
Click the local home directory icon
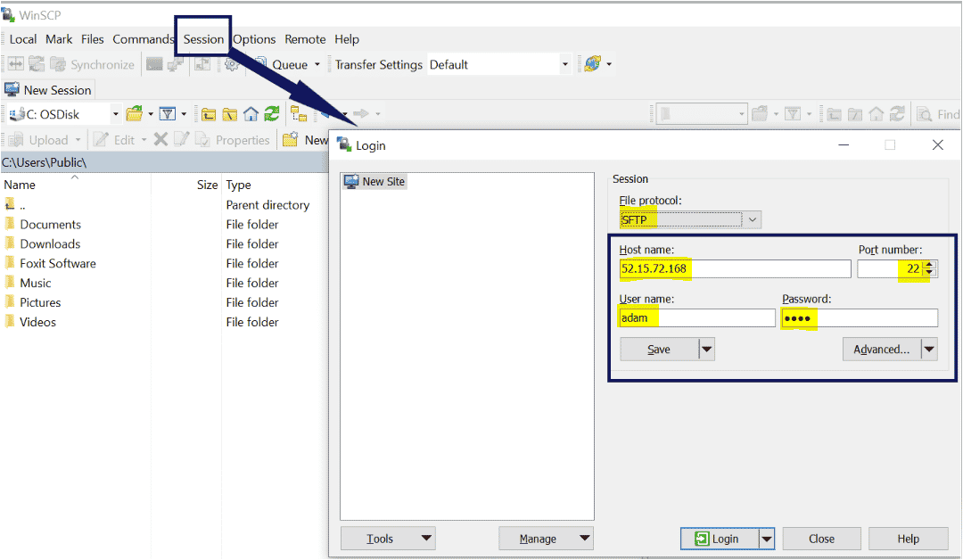pyautogui.click(x=251, y=114)
